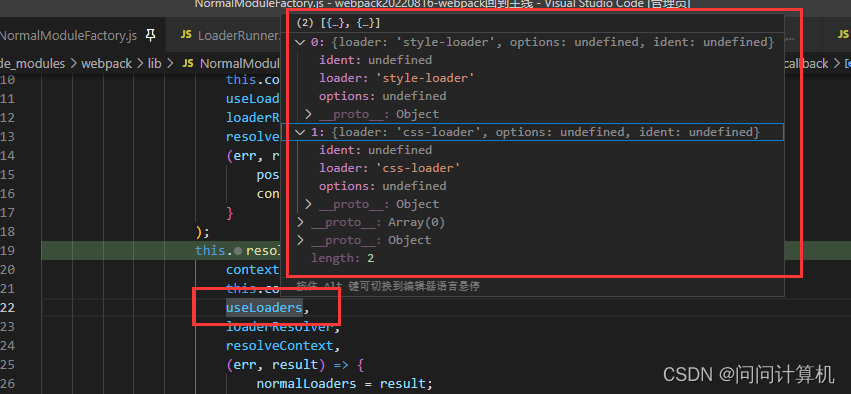
Task: Select 'ident: undefined' under css-loader item
Action: 376,150
